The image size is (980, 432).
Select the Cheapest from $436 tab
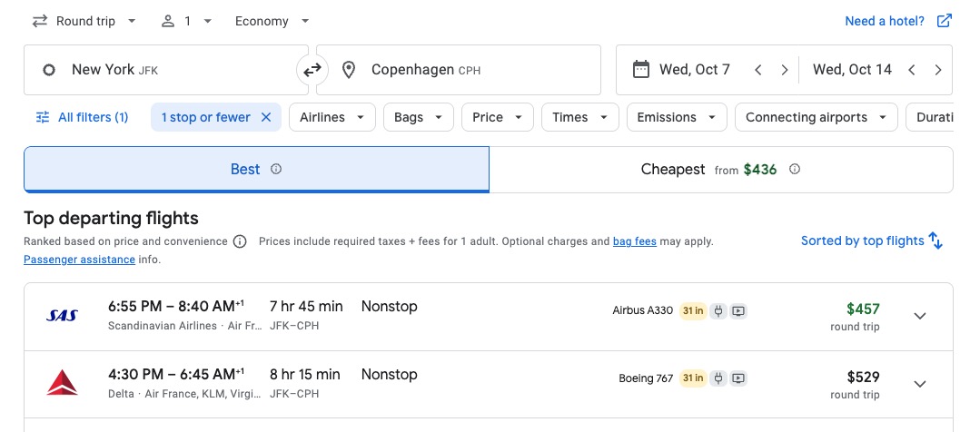point(720,169)
